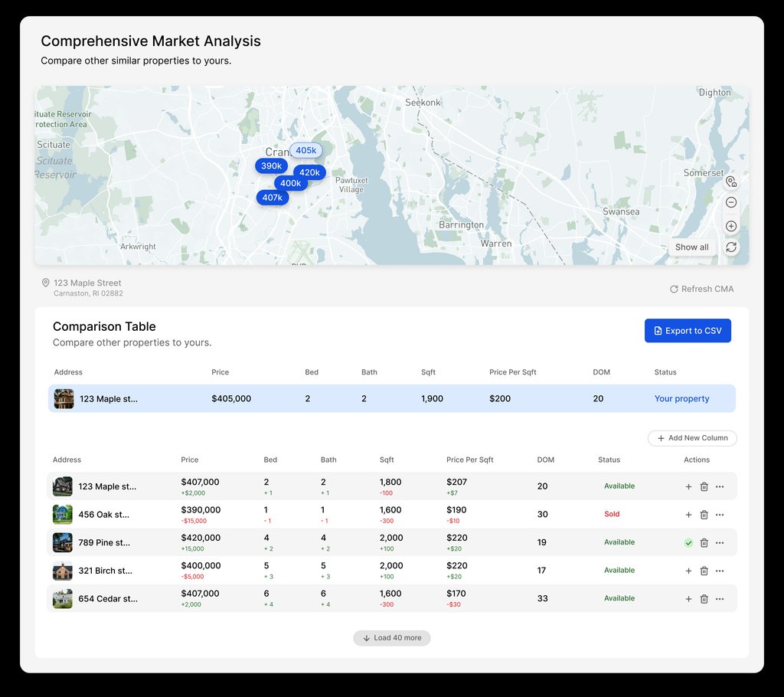The image size is (784, 697).
Task: Delete the 456 Oak st row
Action: click(704, 515)
